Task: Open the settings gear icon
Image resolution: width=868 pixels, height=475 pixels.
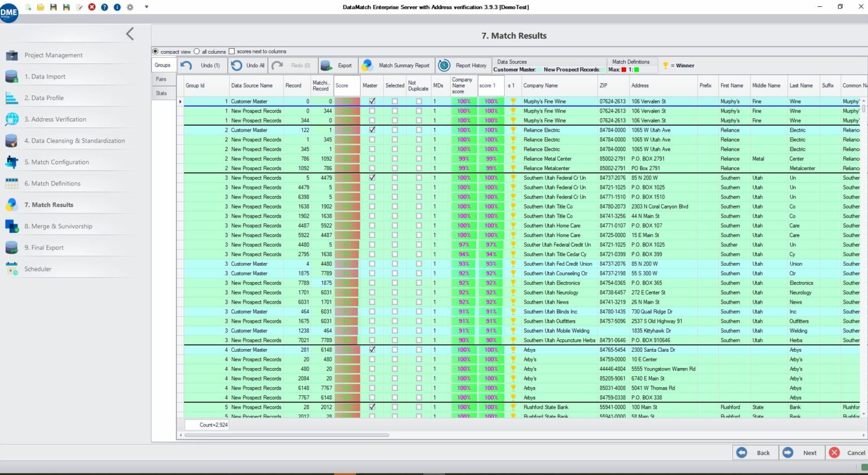Action: tap(129, 7)
